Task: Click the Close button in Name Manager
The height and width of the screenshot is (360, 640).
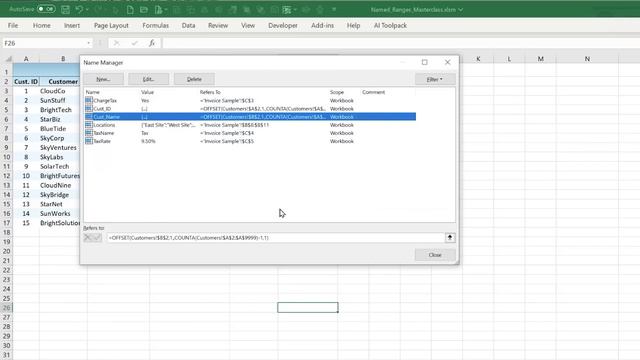Action: click(x=435, y=255)
